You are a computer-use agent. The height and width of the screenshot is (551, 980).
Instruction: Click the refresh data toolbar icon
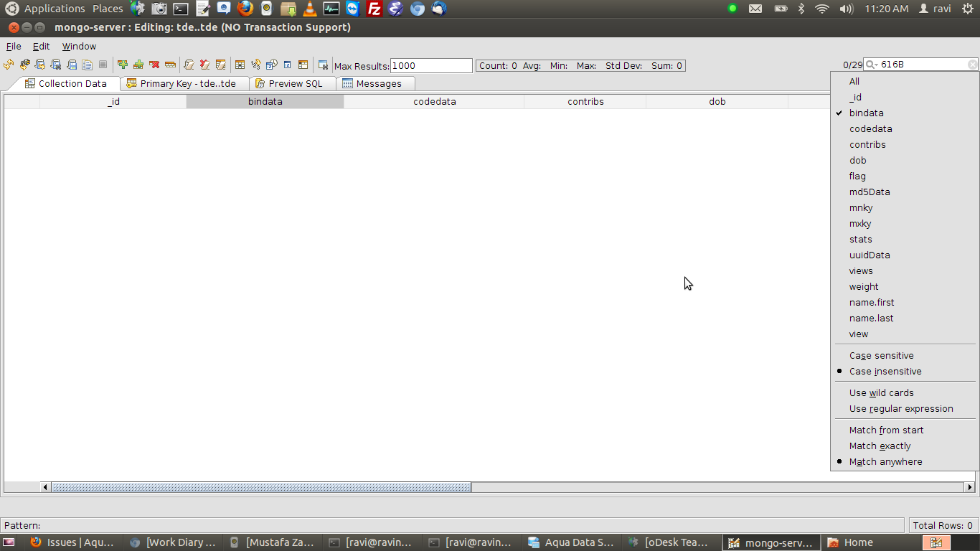(9, 65)
